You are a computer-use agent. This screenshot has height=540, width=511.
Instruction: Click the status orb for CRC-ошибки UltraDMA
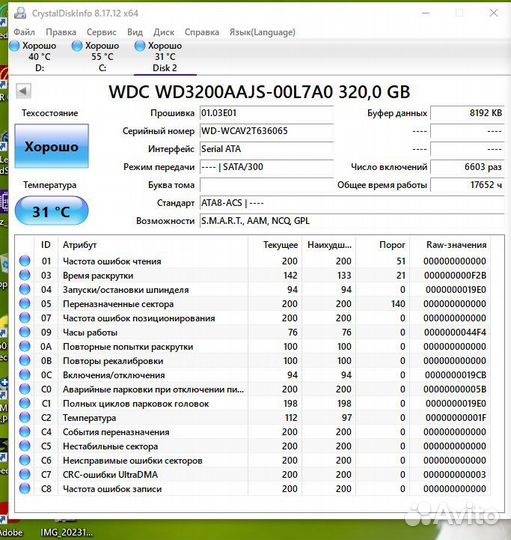25,474
